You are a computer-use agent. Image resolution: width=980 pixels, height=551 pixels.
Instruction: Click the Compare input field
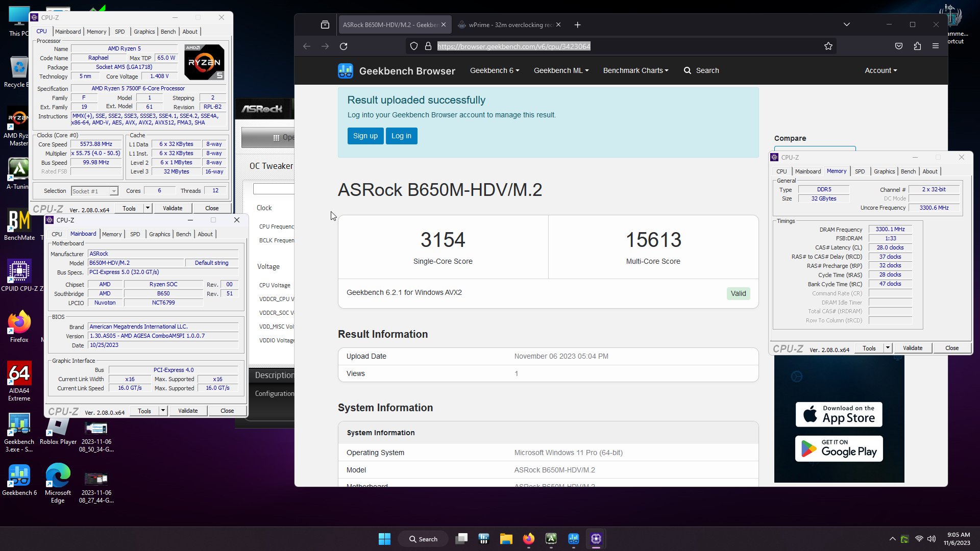[815, 148]
